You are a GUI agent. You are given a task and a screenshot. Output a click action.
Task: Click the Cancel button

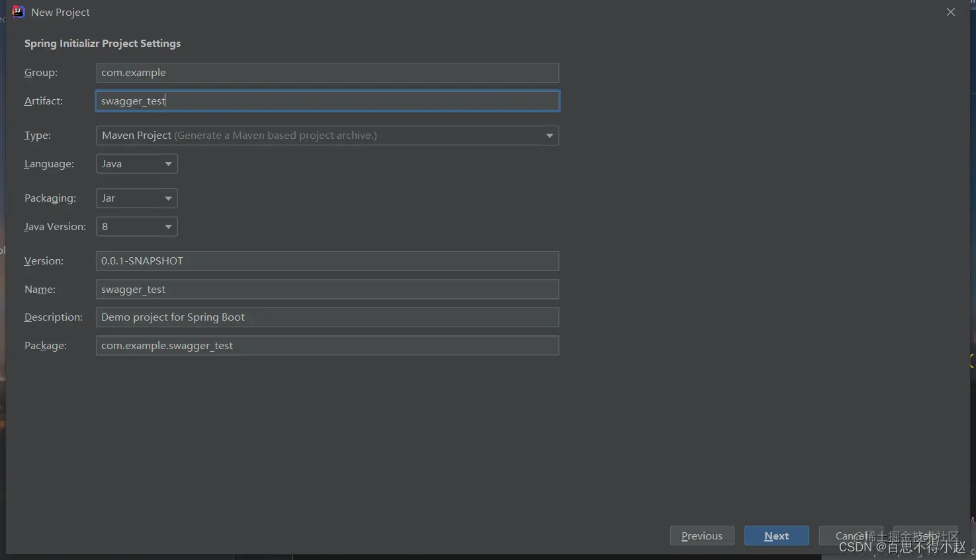point(851,536)
